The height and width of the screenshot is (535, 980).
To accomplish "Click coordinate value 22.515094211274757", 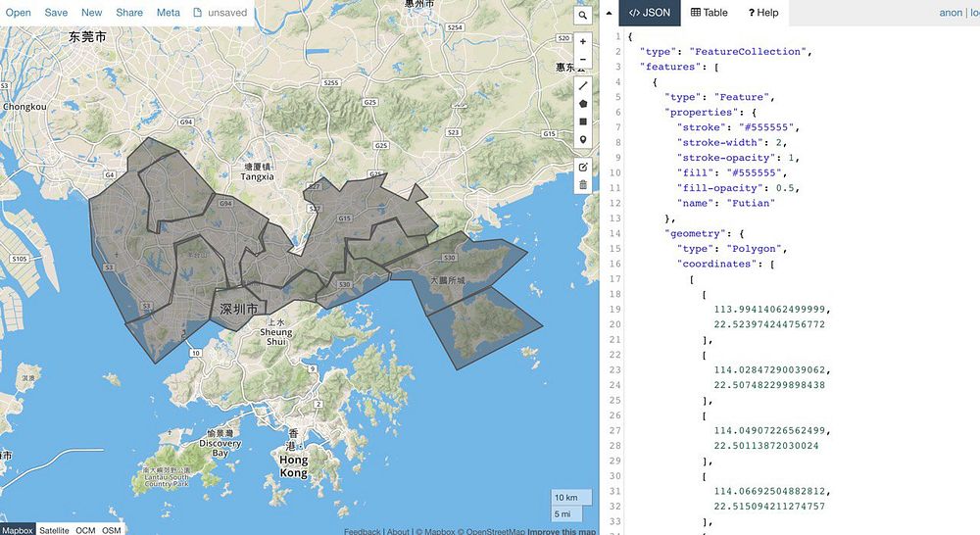I will (x=769, y=507).
